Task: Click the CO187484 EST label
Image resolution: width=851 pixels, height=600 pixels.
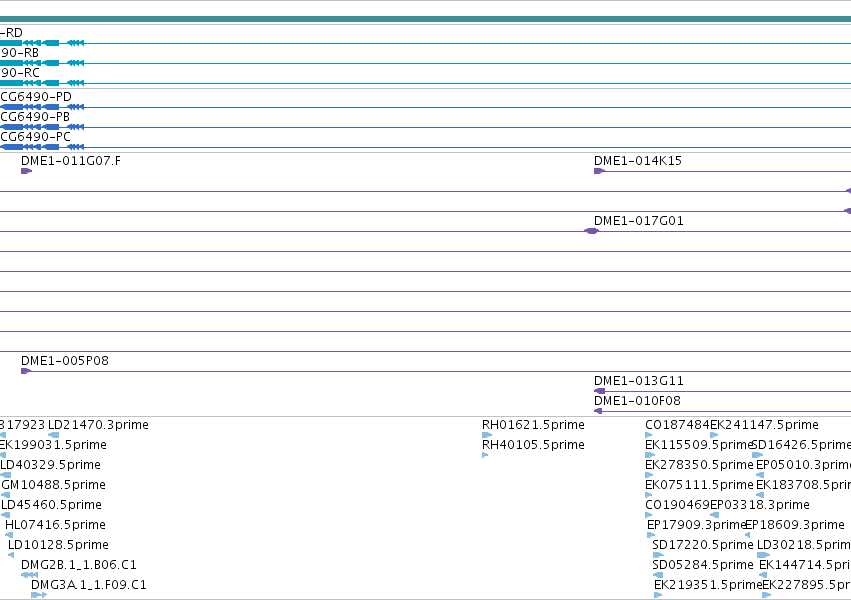Action: 677,425
